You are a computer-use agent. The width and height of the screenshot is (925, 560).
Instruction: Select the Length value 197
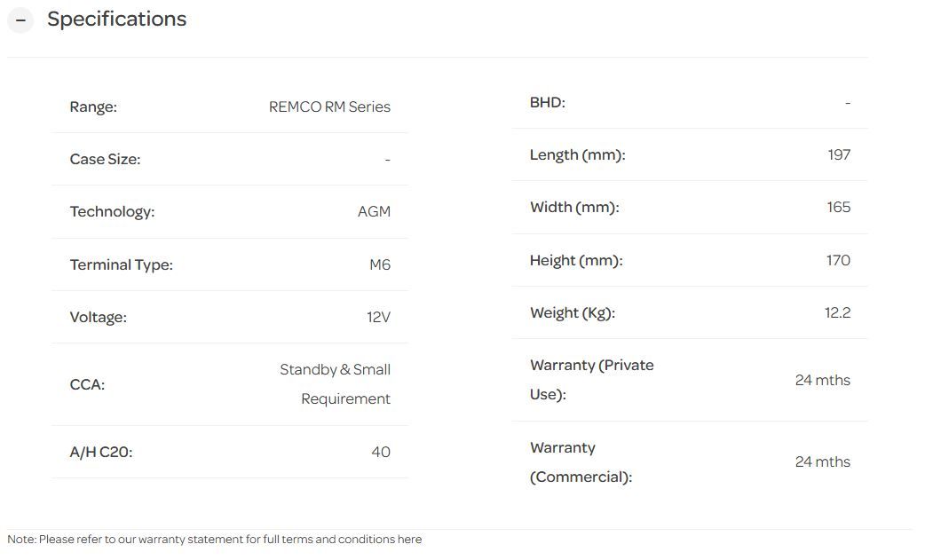click(838, 155)
